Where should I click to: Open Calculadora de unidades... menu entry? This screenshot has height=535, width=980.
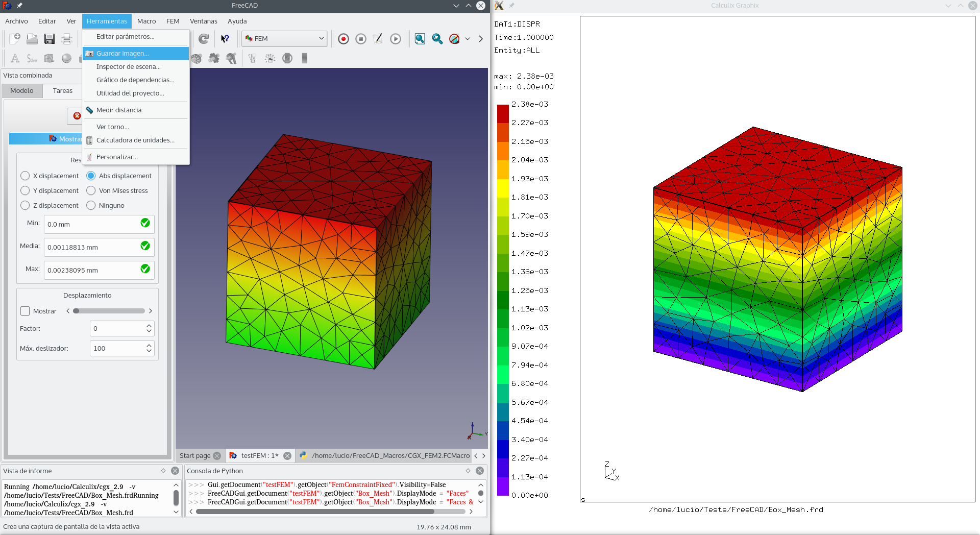[x=136, y=140]
